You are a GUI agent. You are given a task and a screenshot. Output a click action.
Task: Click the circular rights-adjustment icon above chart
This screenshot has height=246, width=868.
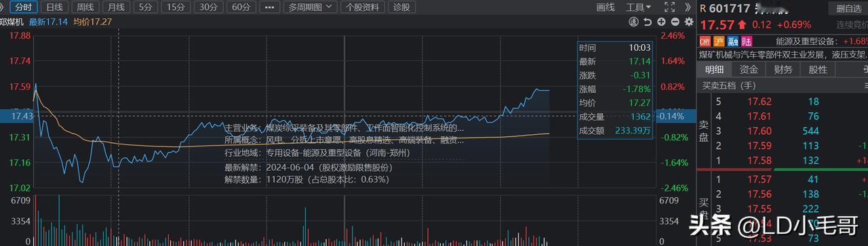tap(633, 22)
